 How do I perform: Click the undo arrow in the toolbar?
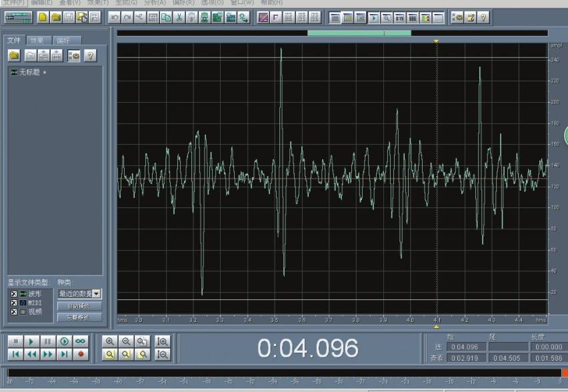tap(115, 17)
